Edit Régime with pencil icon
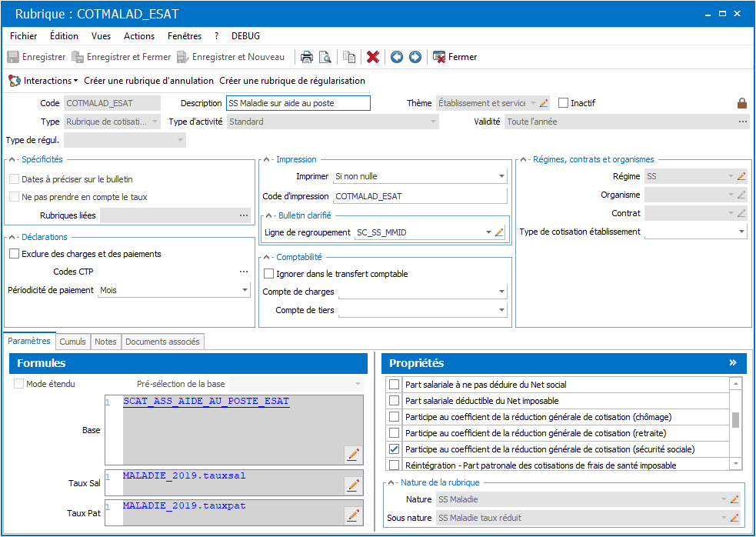 (741, 176)
